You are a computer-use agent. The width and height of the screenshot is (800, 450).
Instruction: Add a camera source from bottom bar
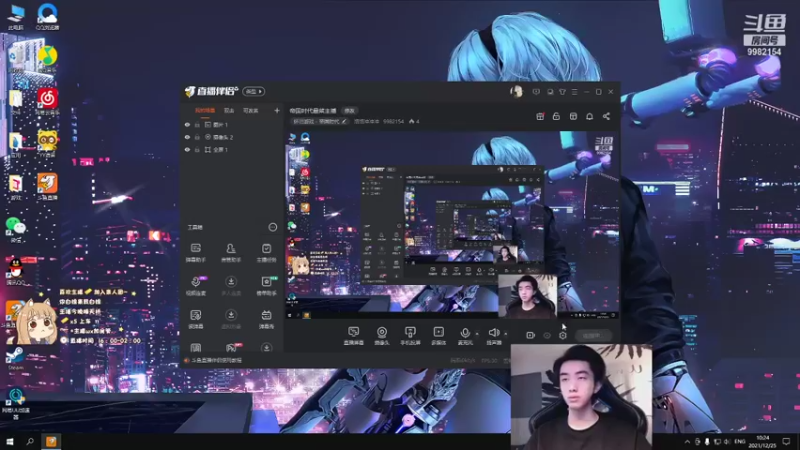click(381, 336)
